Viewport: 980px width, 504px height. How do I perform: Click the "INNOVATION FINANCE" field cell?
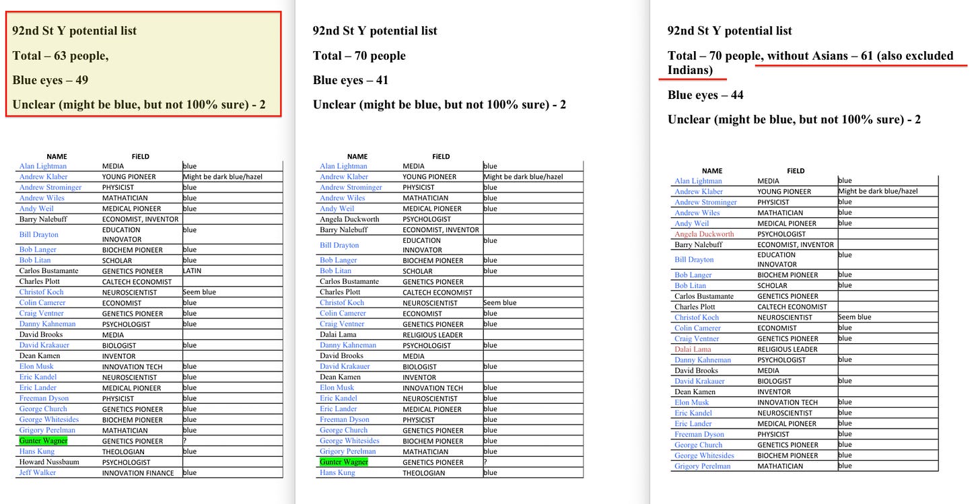pos(138,473)
